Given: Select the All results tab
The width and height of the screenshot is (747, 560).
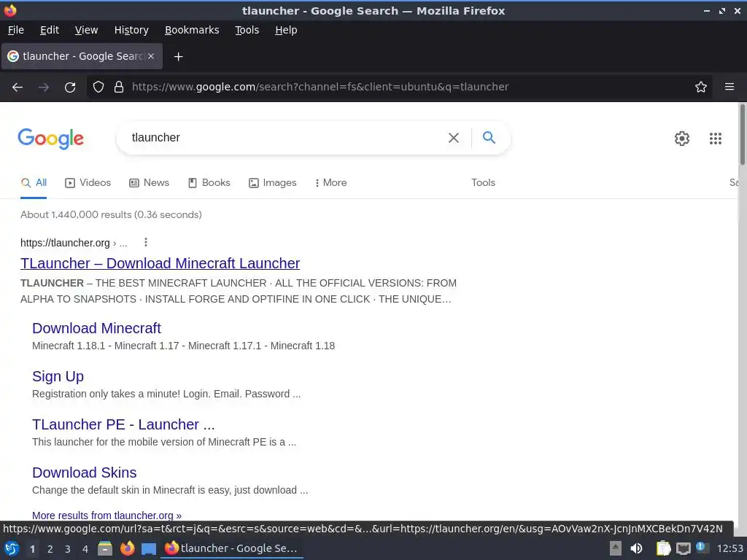Looking at the screenshot, I should pyautogui.click(x=34, y=183).
